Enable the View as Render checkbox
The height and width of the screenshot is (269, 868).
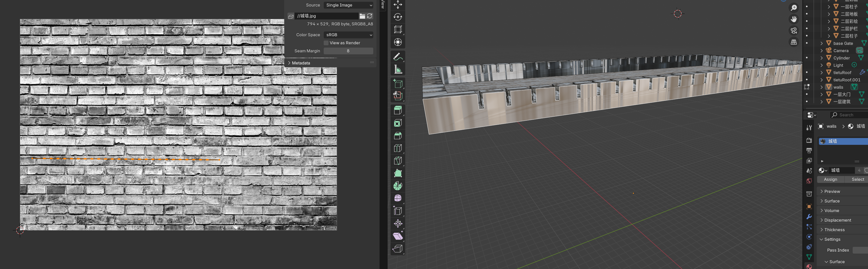point(326,43)
